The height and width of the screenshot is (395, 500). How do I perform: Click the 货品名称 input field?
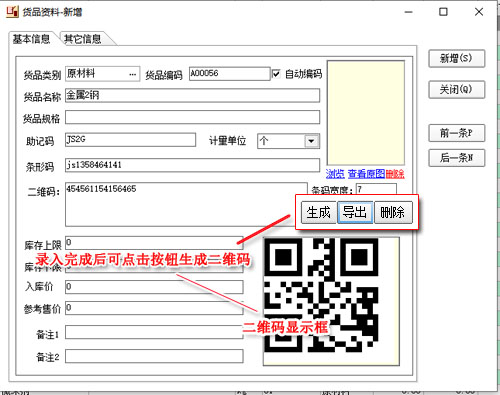tap(192, 96)
